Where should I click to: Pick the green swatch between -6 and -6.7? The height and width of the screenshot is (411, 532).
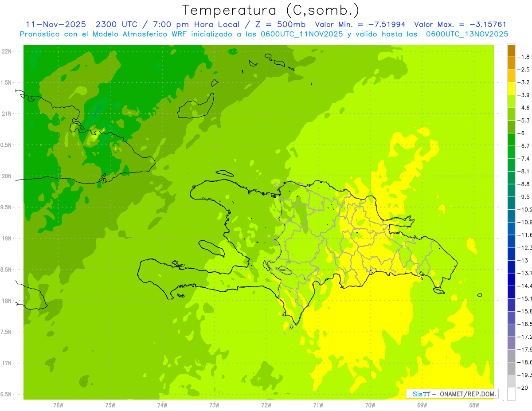click(511, 140)
